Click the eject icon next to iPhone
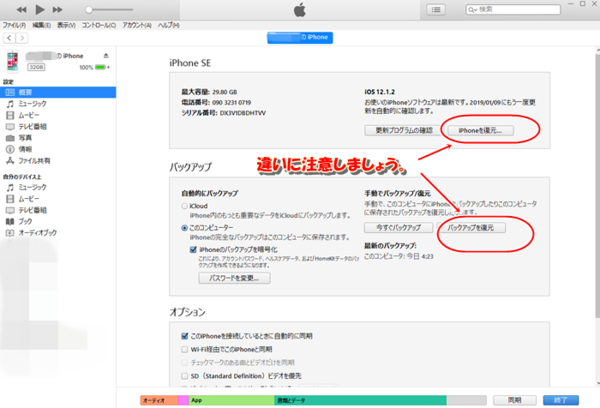The height and width of the screenshot is (408, 600). coord(106,56)
